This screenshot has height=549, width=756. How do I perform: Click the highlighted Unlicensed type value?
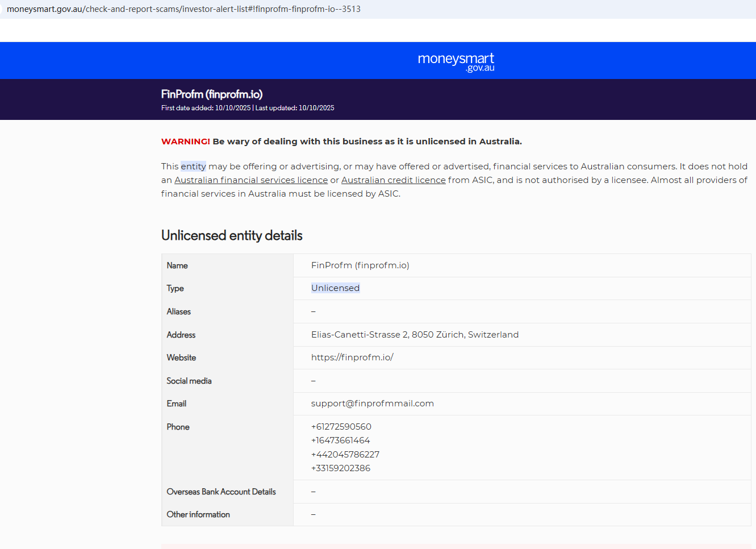[x=335, y=288]
